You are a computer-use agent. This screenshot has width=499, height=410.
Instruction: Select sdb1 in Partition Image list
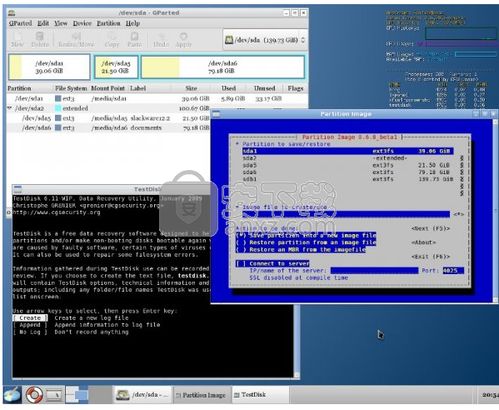(348, 179)
